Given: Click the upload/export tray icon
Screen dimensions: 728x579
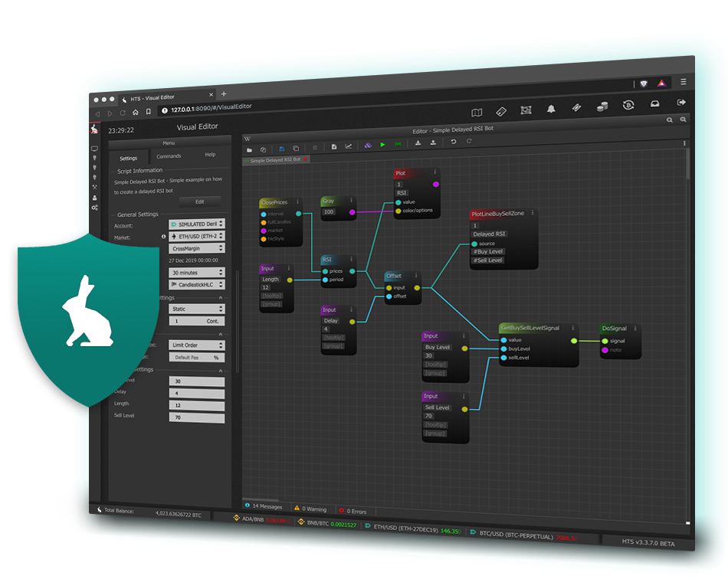Looking at the screenshot, I should 433,143.
